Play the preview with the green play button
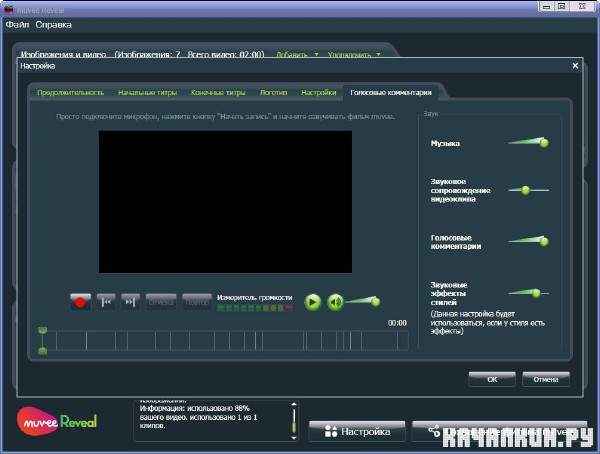 tap(313, 302)
